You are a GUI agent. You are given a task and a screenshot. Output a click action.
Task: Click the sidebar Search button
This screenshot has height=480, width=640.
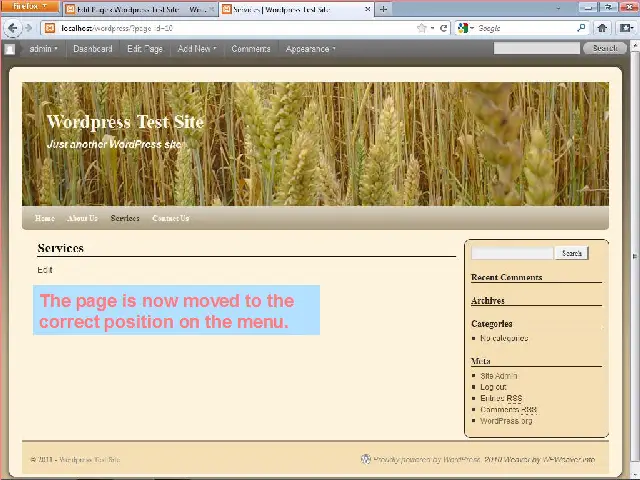[571, 253]
